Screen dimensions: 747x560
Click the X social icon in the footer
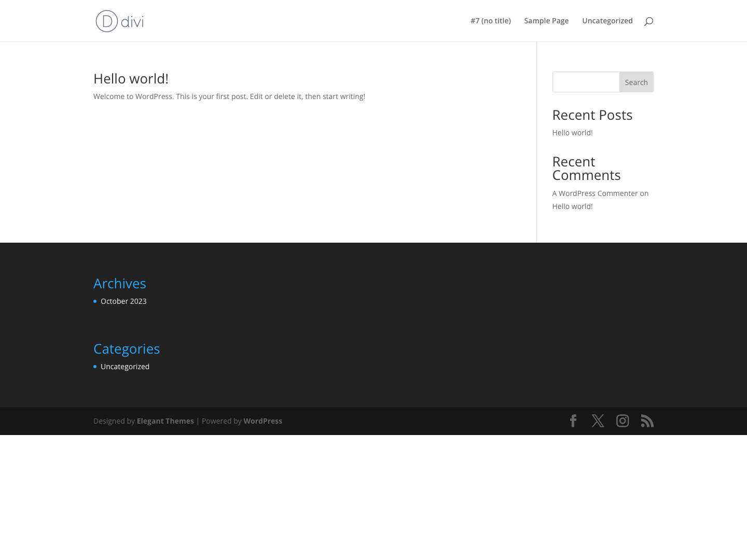click(x=598, y=421)
